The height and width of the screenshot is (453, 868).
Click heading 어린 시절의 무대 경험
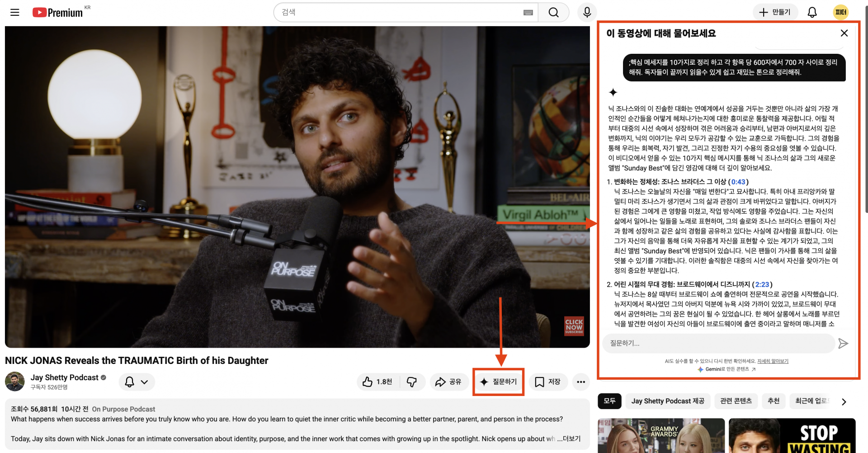pos(682,284)
